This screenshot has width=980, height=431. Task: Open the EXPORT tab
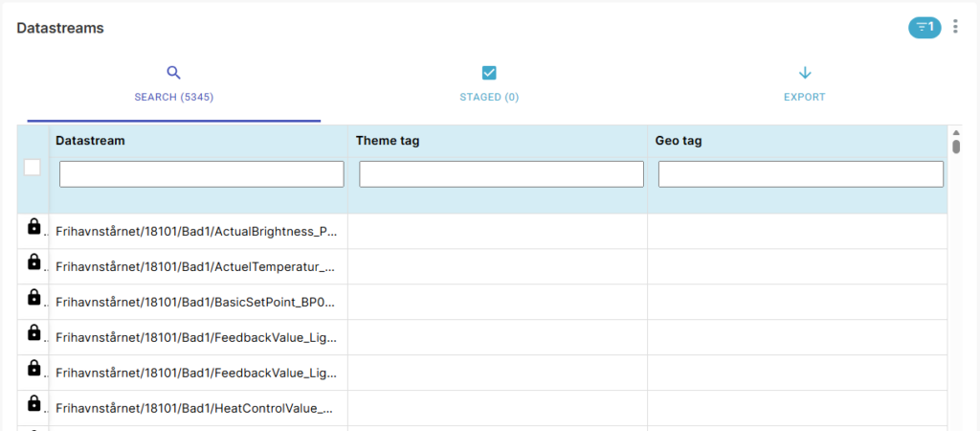(805, 97)
